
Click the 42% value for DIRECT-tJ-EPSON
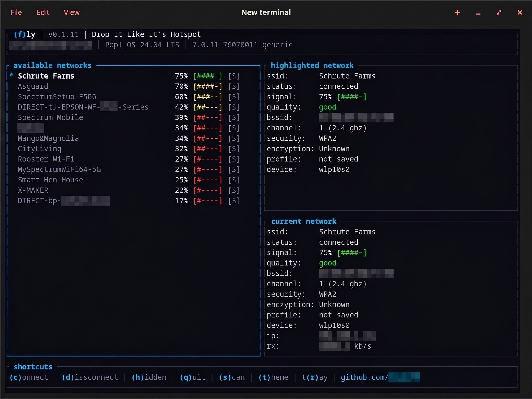(x=182, y=107)
